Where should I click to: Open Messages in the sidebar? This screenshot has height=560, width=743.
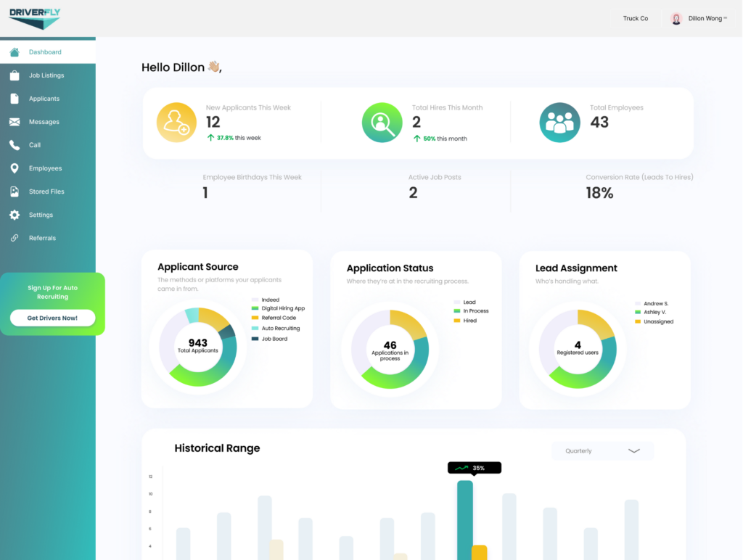[x=47, y=122]
